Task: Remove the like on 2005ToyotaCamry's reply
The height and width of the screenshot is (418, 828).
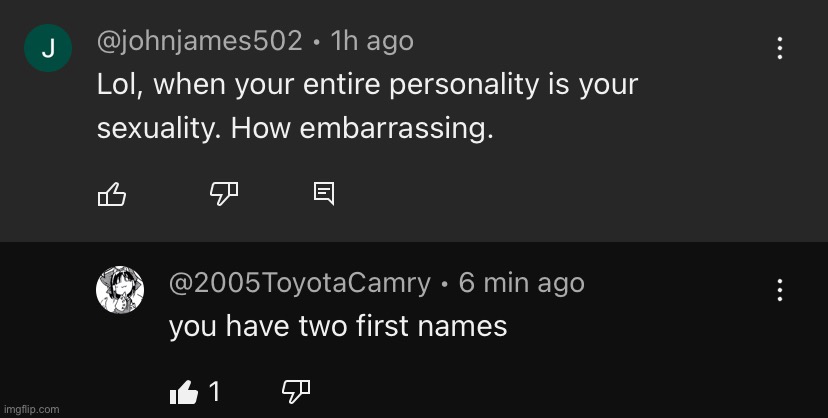Action: tap(184, 392)
